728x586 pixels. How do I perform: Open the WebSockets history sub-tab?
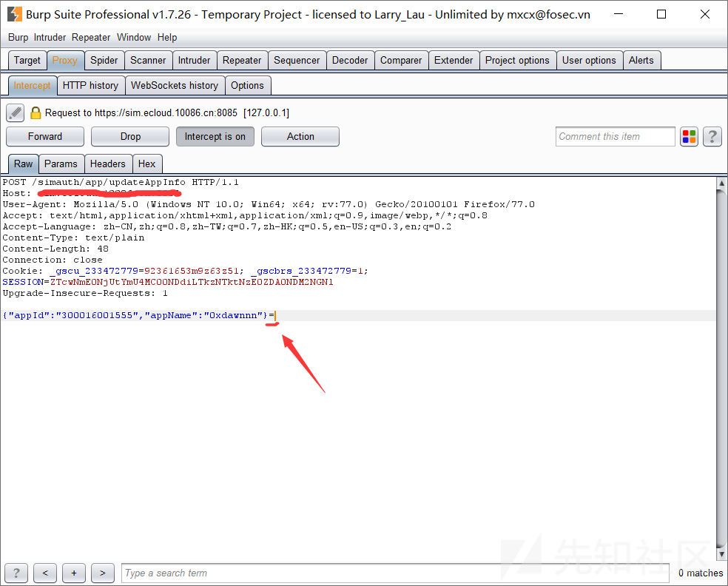(175, 85)
